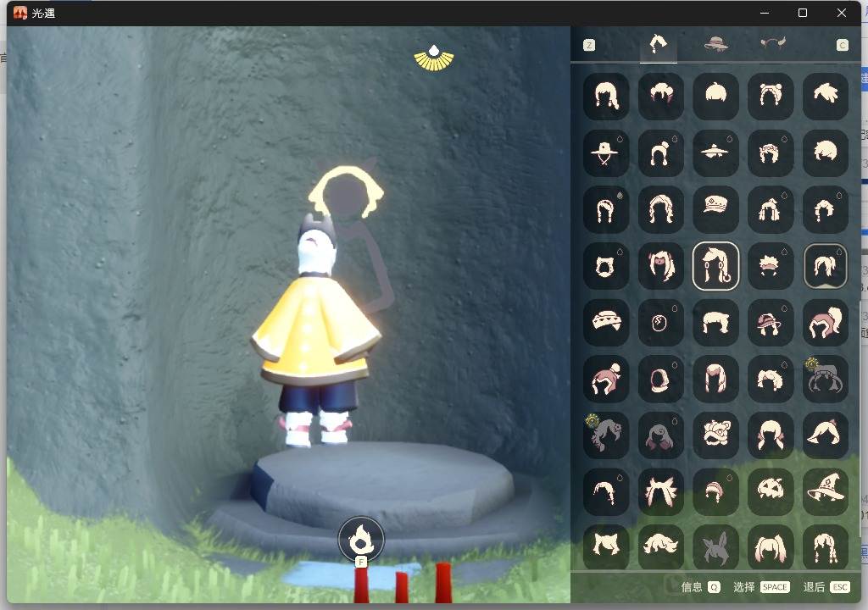Image resolution: width=868 pixels, height=610 pixels.
Task: Pick the wide-brim hat with chin strap
Action: tap(605, 152)
